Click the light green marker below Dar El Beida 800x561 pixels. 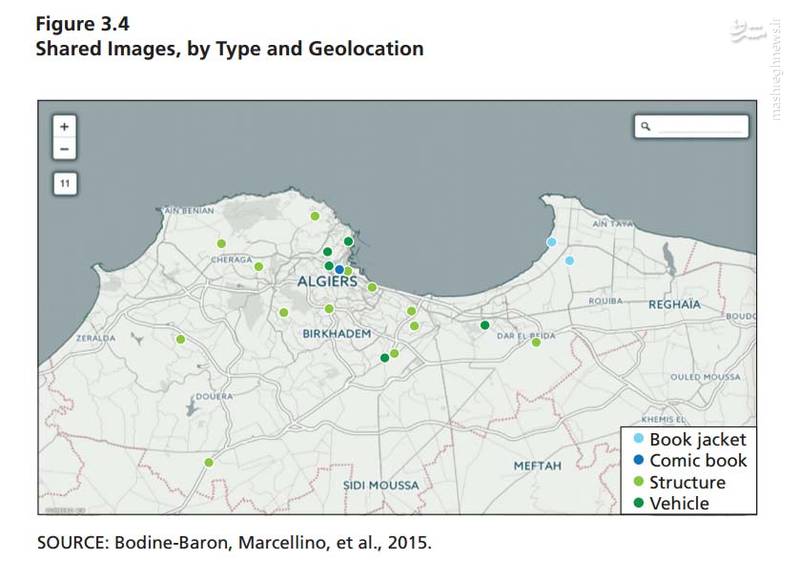pyautogui.click(x=536, y=342)
